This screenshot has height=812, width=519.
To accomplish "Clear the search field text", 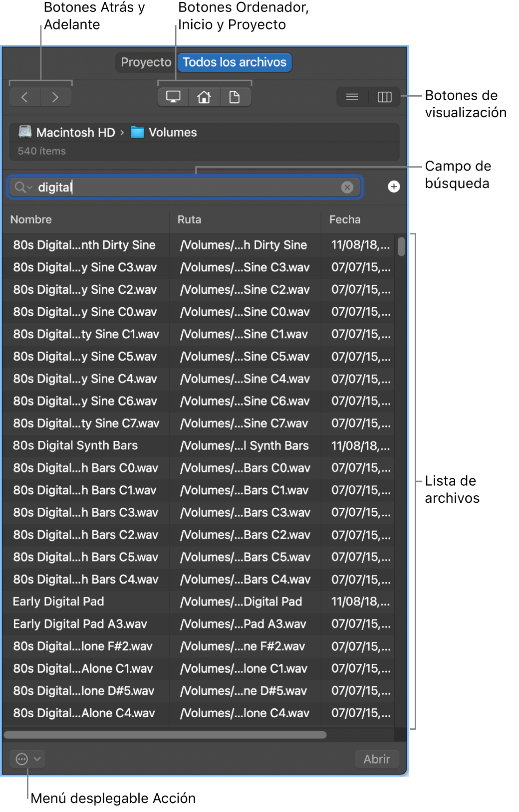I will (347, 187).
